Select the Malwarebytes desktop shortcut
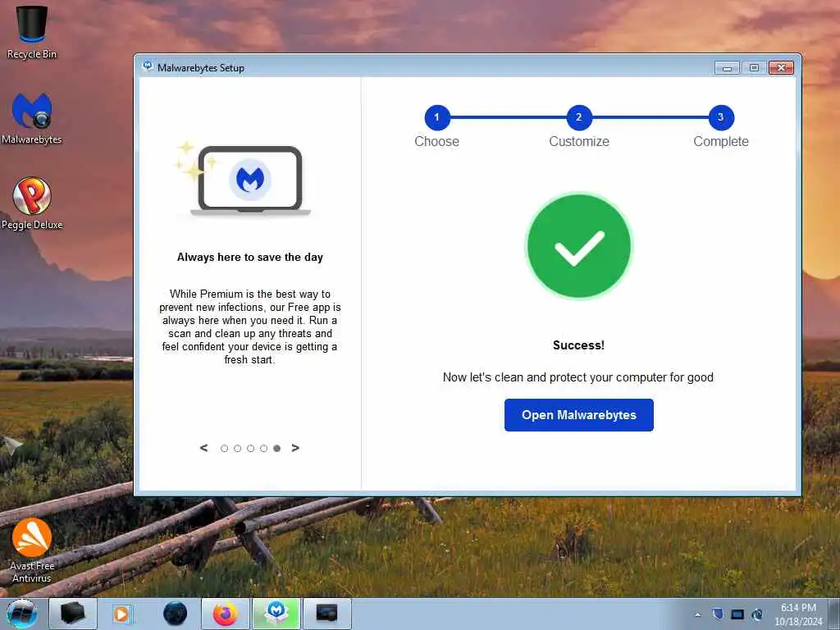840x630 pixels. pos(32,119)
